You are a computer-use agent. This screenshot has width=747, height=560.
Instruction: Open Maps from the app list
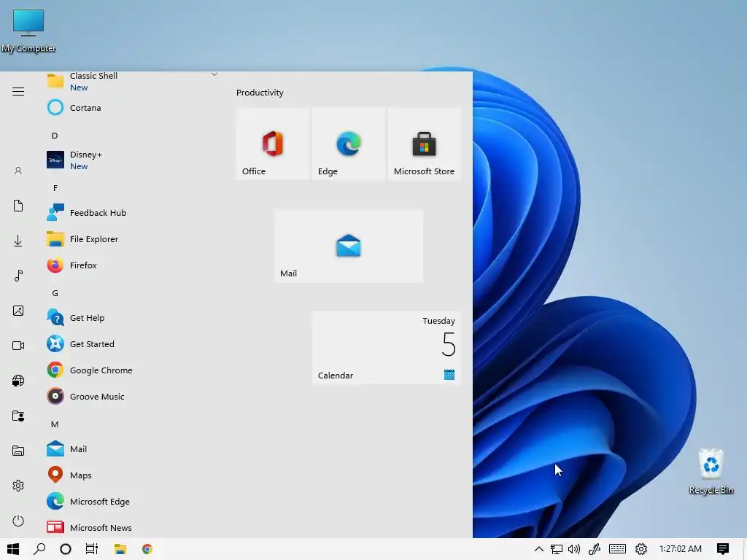(x=133, y=475)
